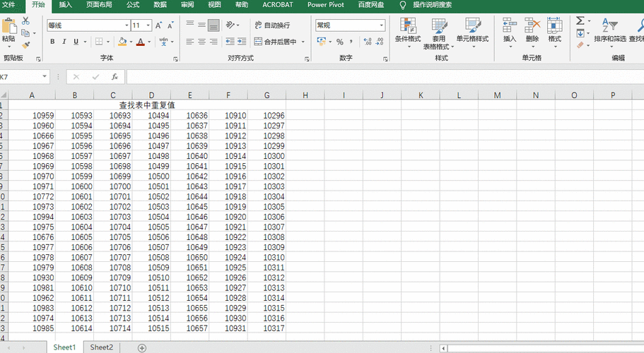Click Fill down icon
The height and width of the screenshot is (353, 644).
pos(580,33)
